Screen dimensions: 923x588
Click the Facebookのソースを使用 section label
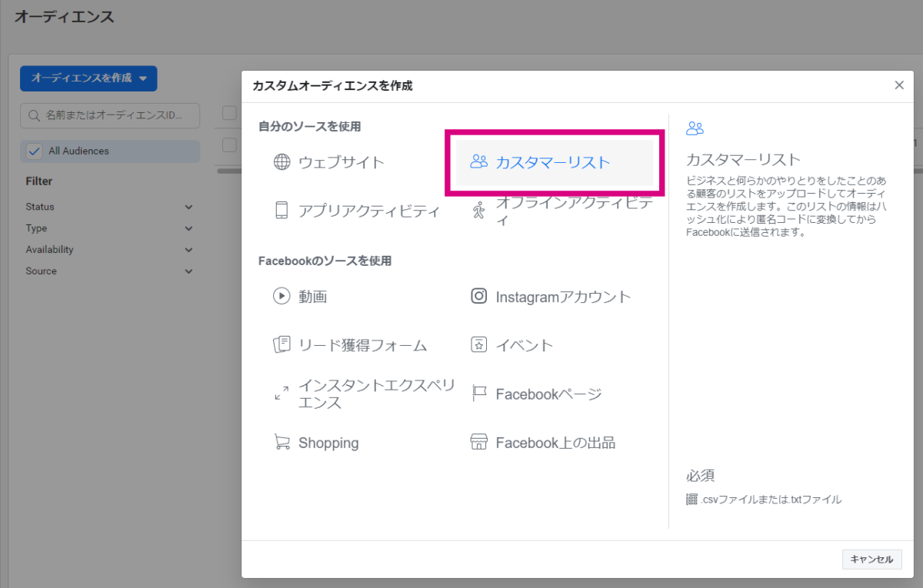point(325,261)
